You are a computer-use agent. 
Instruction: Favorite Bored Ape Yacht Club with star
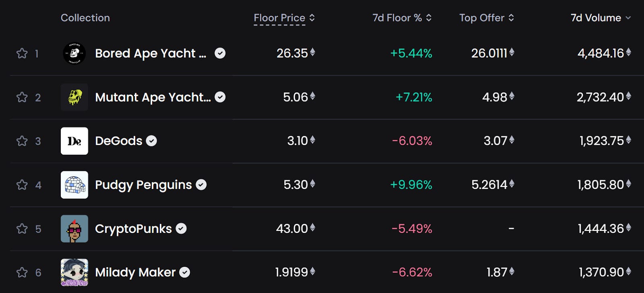[22, 53]
